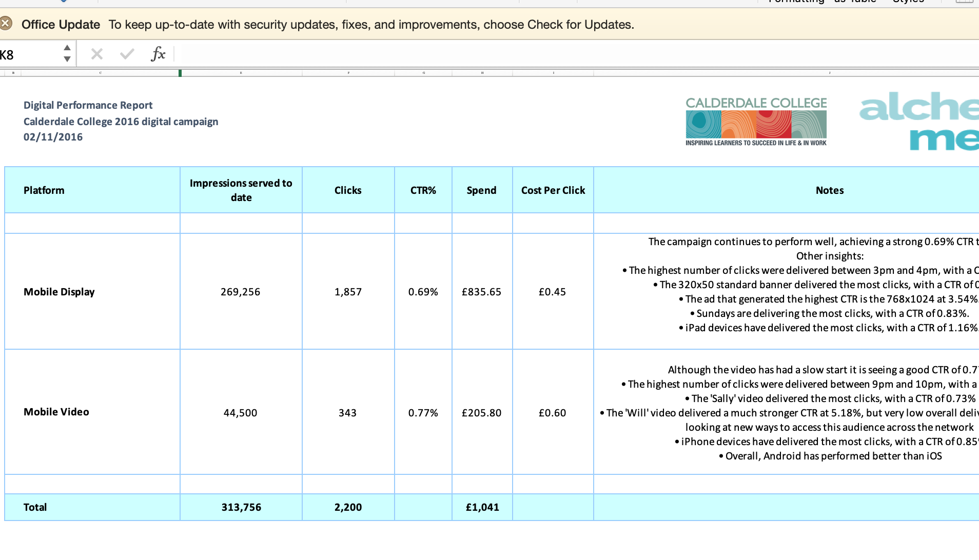Select the Mobile Video row label
979x560 pixels.
92,412
